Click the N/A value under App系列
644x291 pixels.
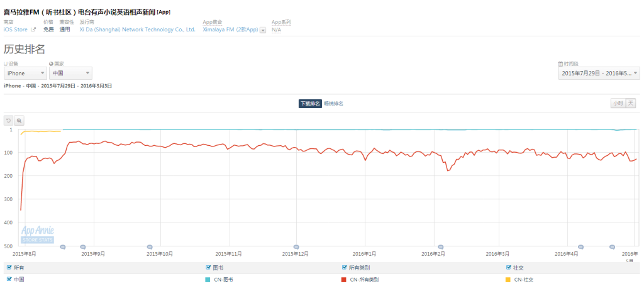pos(277,30)
